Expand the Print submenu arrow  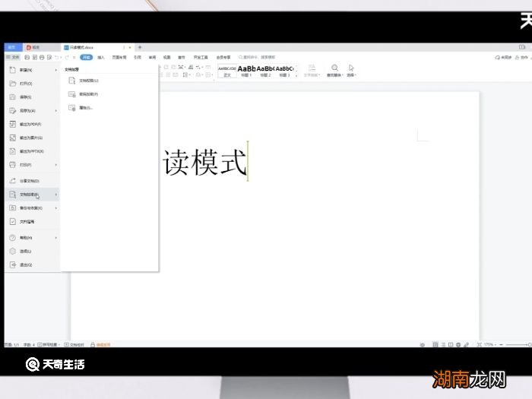tap(56, 165)
